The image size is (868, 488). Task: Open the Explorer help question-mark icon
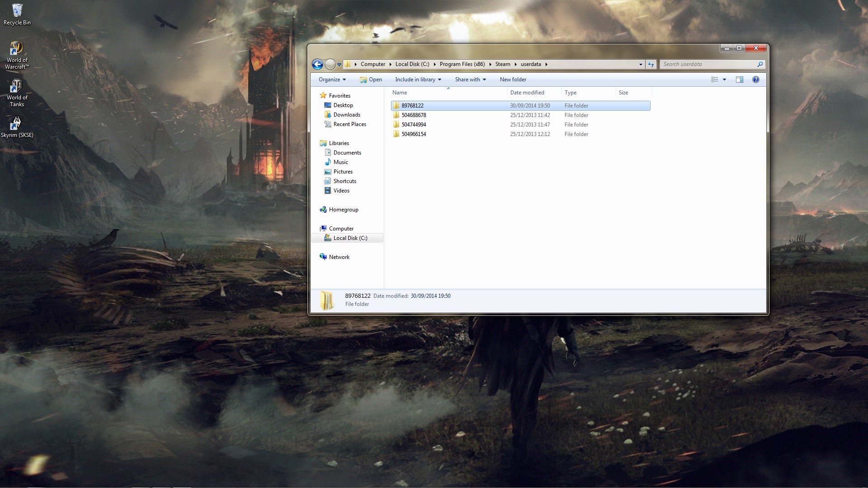755,80
